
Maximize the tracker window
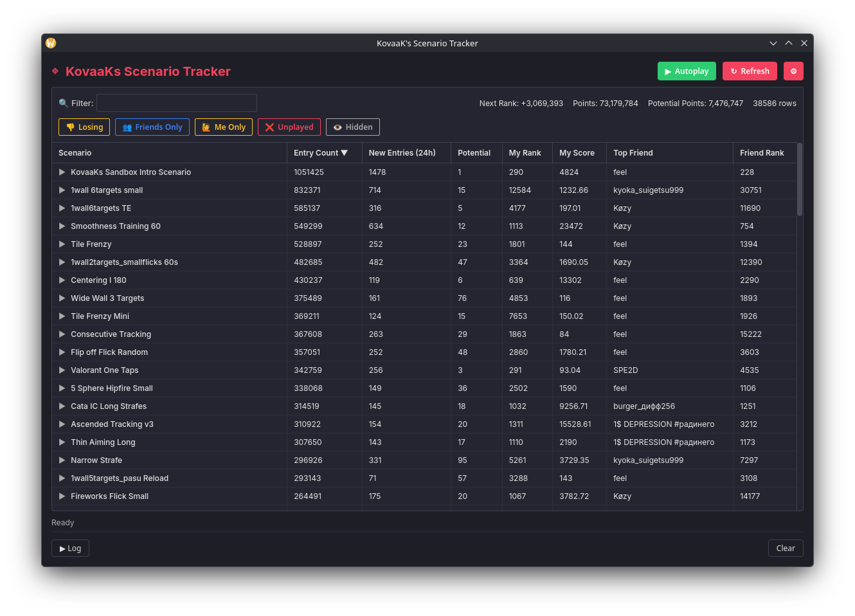pyautogui.click(x=789, y=43)
